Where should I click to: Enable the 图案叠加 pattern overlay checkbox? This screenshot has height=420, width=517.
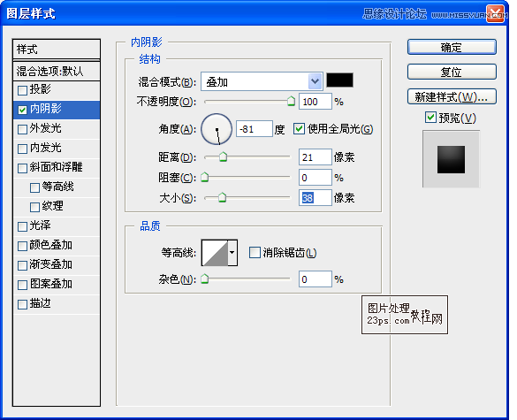pos(22,285)
